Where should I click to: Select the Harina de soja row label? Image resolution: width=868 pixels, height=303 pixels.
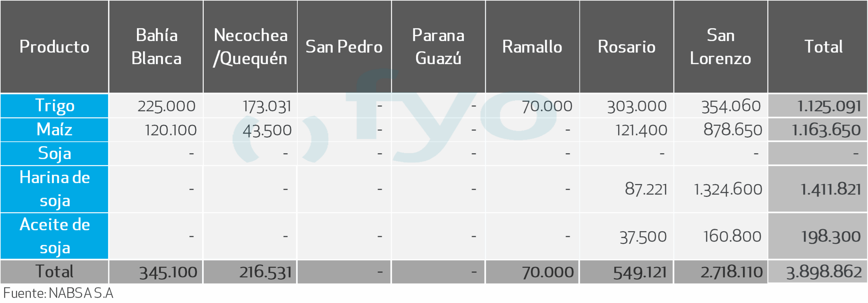click(54, 189)
